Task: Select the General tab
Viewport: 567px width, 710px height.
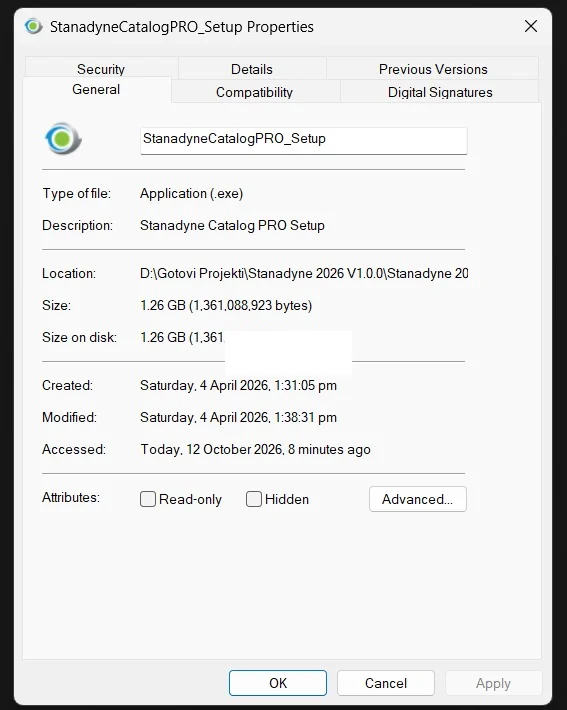Action: 96,90
